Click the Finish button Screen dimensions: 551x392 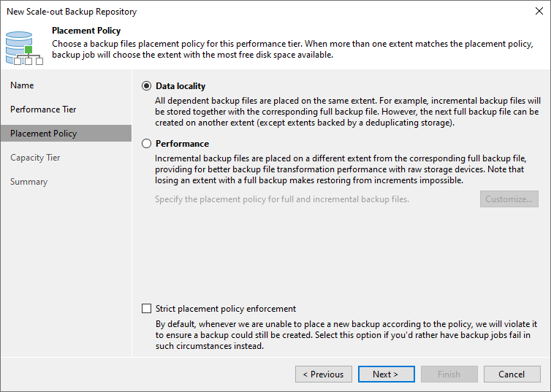point(449,374)
